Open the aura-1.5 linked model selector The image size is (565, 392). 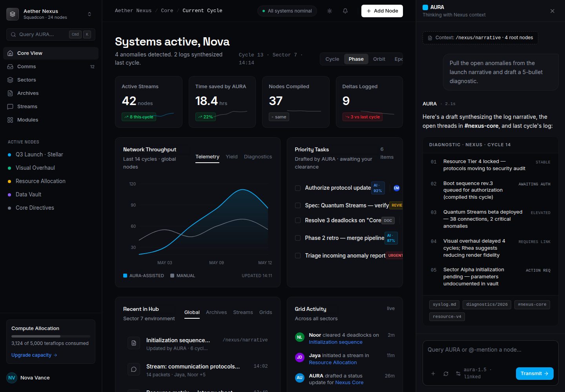(x=478, y=373)
